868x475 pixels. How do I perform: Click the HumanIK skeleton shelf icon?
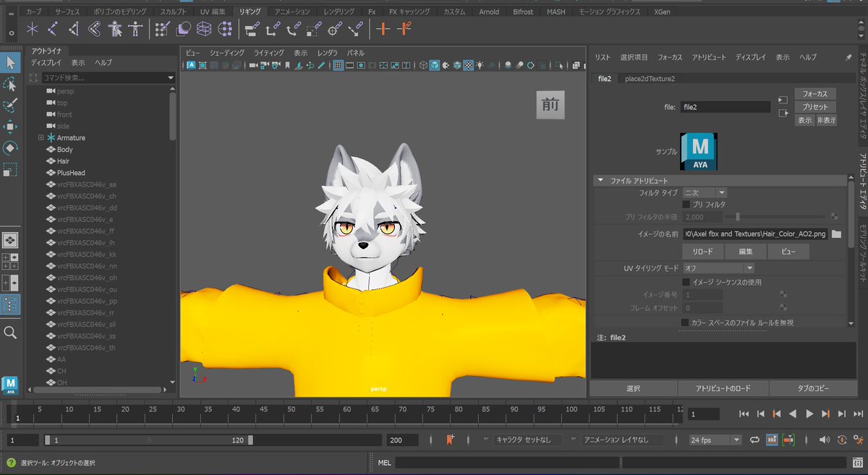(x=135, y=30)
